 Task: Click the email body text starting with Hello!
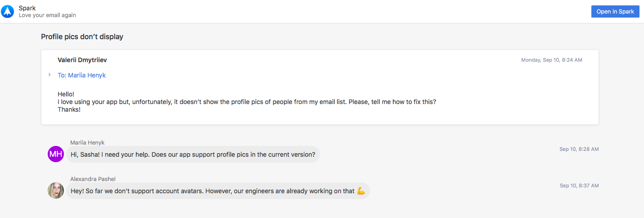pos(247,102)
